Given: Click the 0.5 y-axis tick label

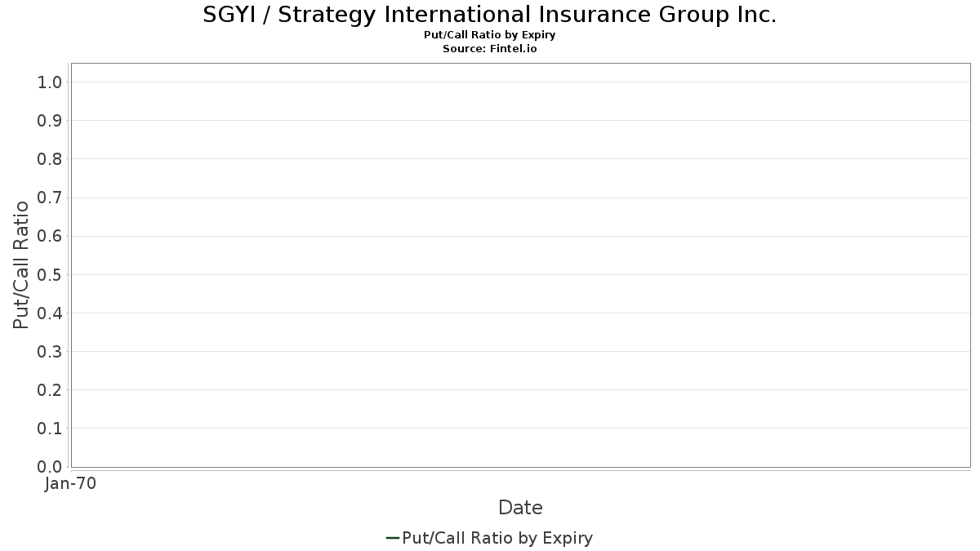Looking at the screenshot, I should point(50,274).
